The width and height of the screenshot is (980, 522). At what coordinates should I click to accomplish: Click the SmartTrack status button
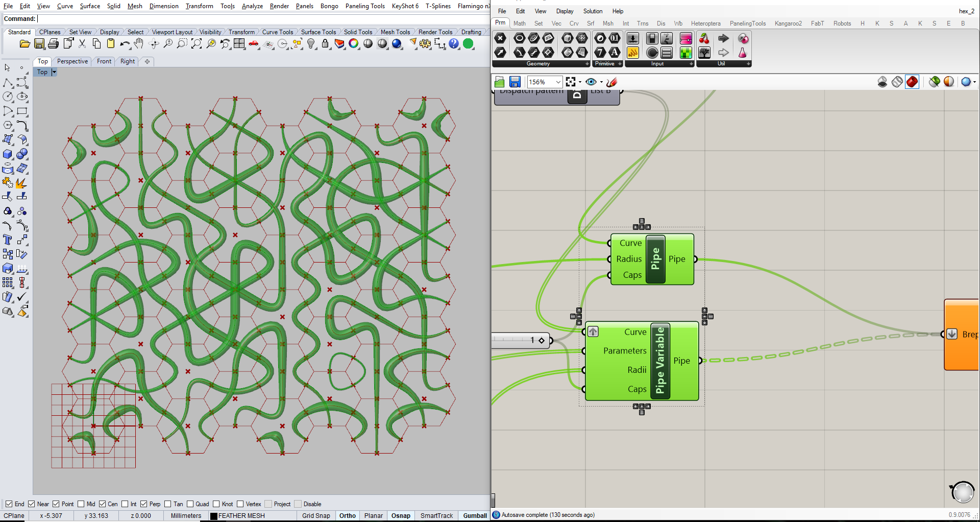[436, 516]
